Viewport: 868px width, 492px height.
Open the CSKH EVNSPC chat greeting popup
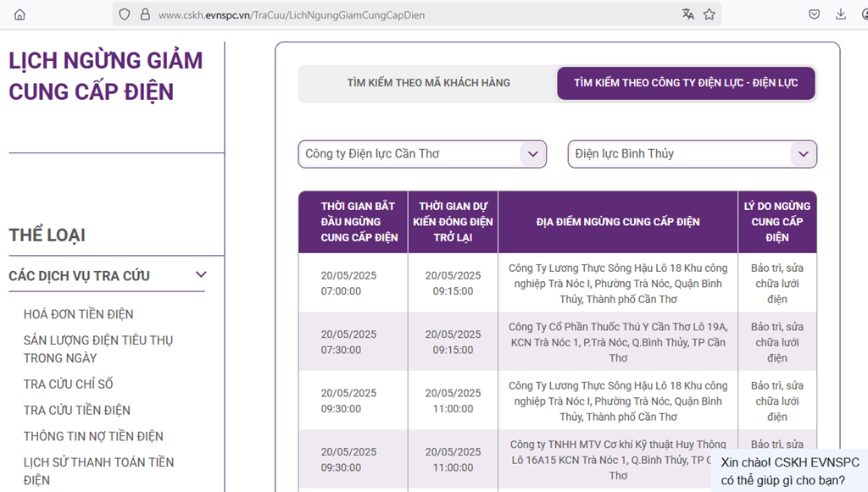coord(788,471)
